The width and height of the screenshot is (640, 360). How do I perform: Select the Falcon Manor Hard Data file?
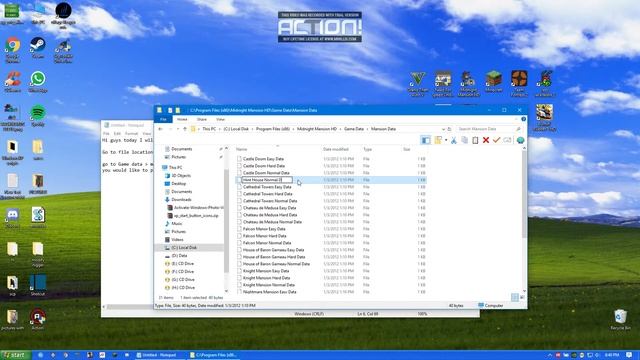point(264,236)
